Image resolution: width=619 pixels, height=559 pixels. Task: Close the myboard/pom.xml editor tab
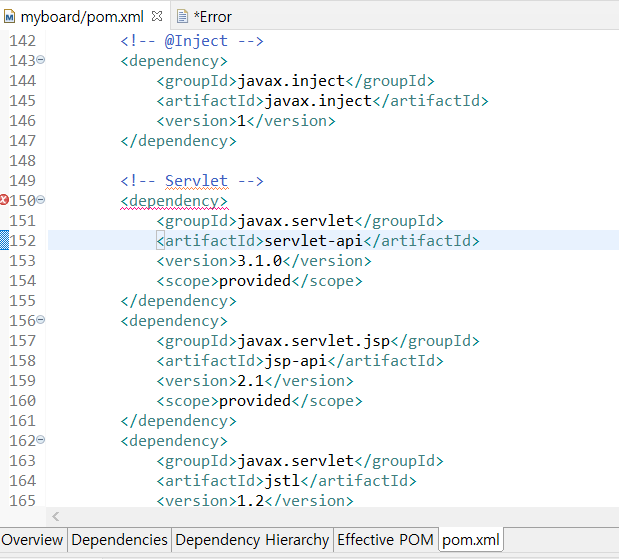pos(157,16)
